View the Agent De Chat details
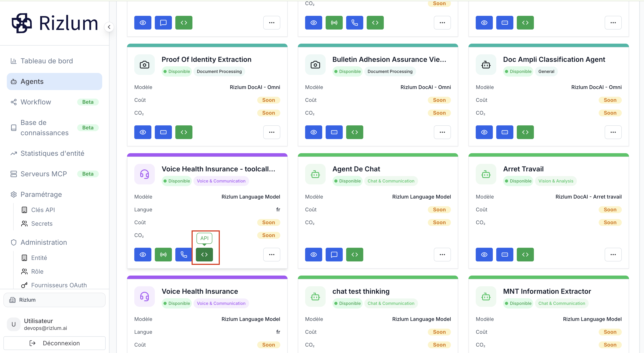Screen dimensions: 644x353 313,254
